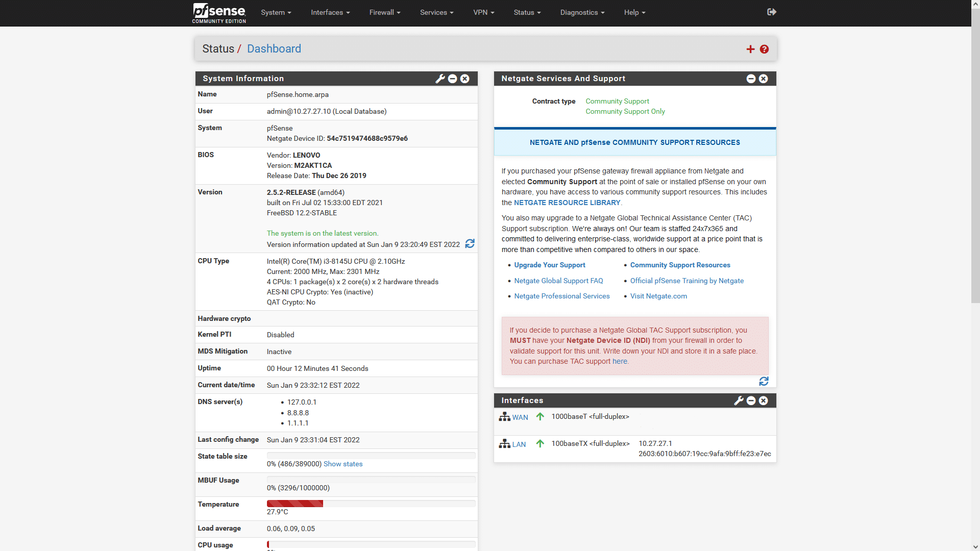Viewport: 980px width, 551px height.
Task: Click the add widget icon in dashboard header
Action: [750, 48]
